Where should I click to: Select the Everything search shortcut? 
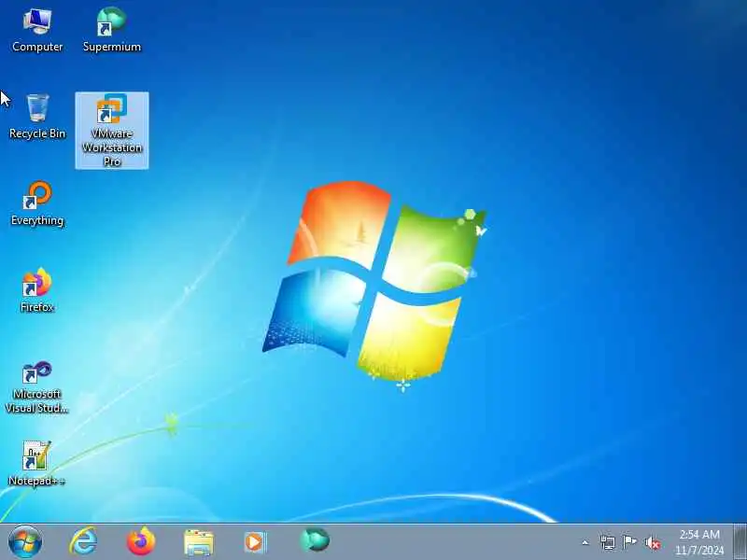(x=37, y=203)
